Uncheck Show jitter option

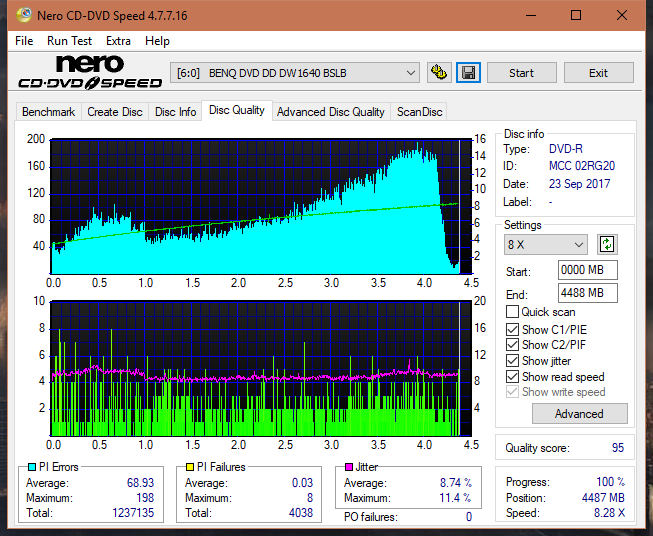(512, 361)
